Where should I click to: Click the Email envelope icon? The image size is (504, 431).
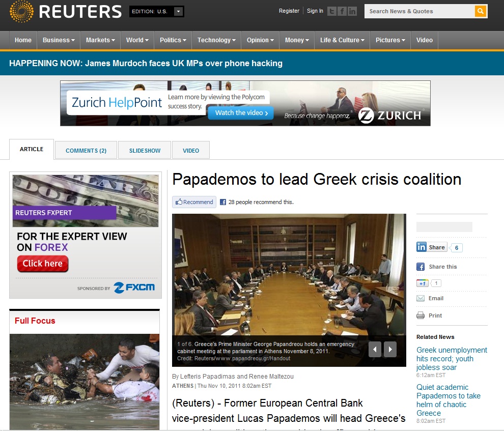421,298
